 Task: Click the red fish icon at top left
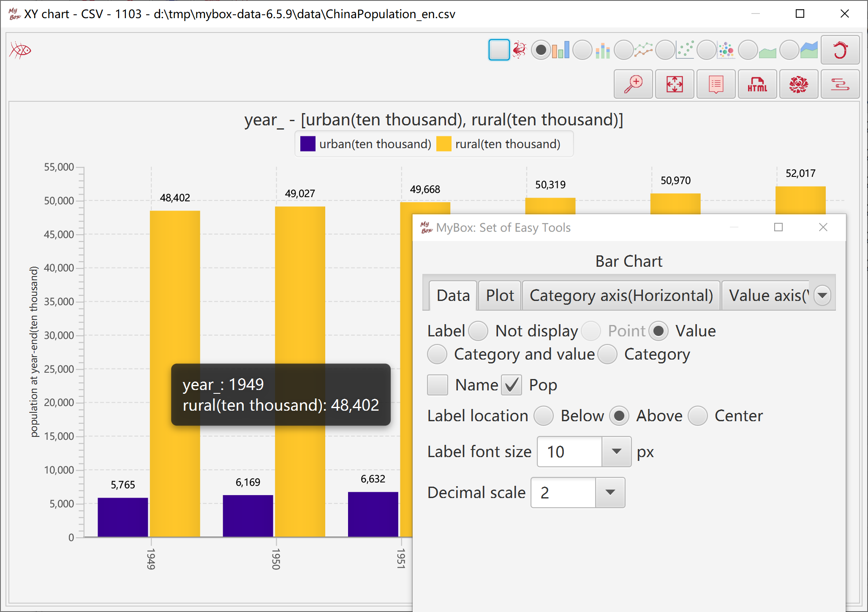pyautogui.click(x=20, y=50)
